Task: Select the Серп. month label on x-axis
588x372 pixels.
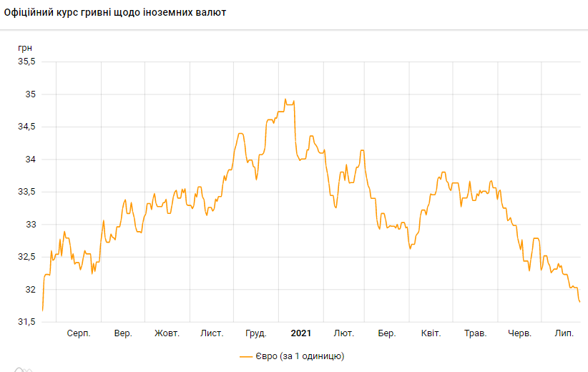Action: 79,333
